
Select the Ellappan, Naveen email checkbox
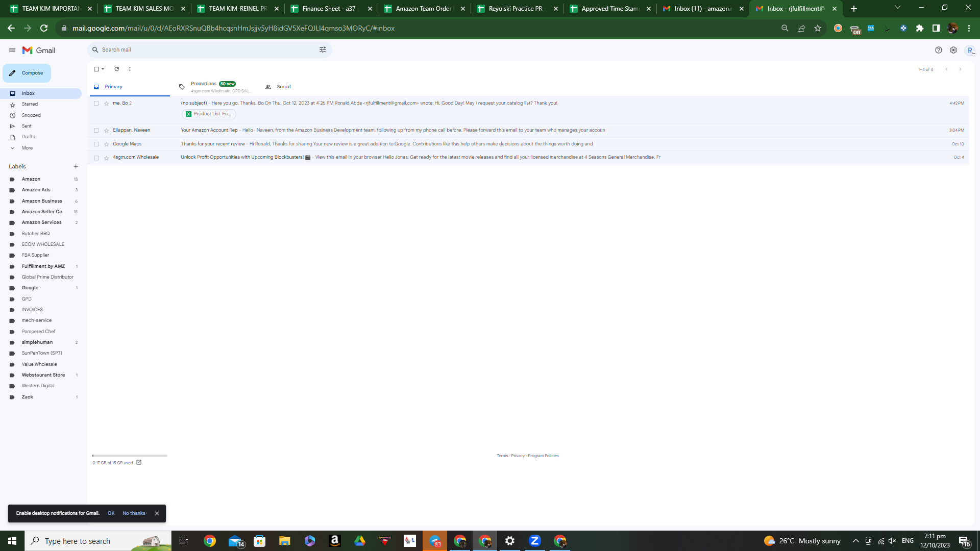tap(96, 130)
